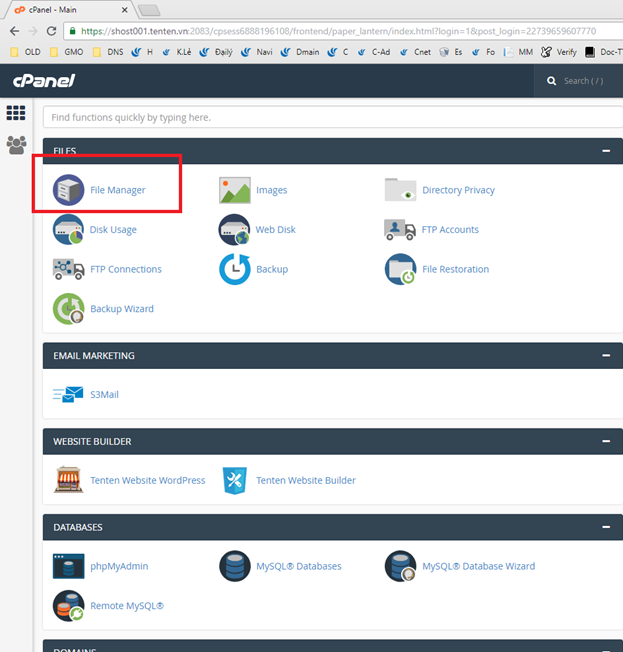Click the phpMyAdmin link text

coord(119,566)
